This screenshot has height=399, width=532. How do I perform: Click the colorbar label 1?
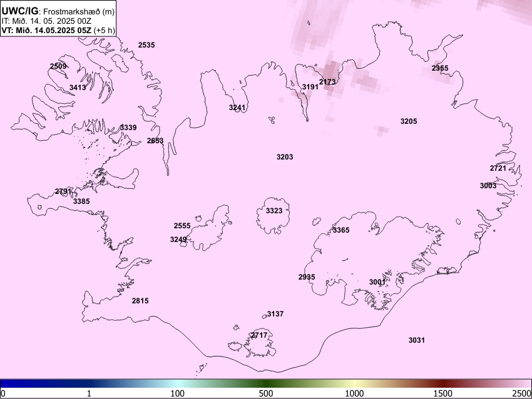coord(89,393)
